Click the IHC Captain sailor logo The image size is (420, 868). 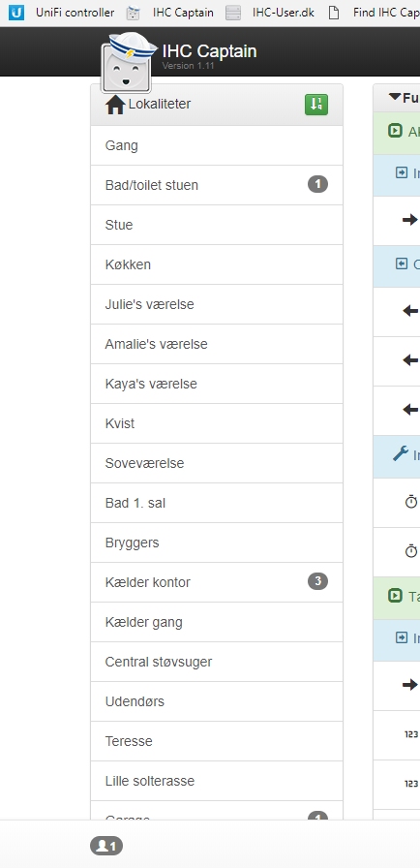pyautogui.click(x=128, y=62)
